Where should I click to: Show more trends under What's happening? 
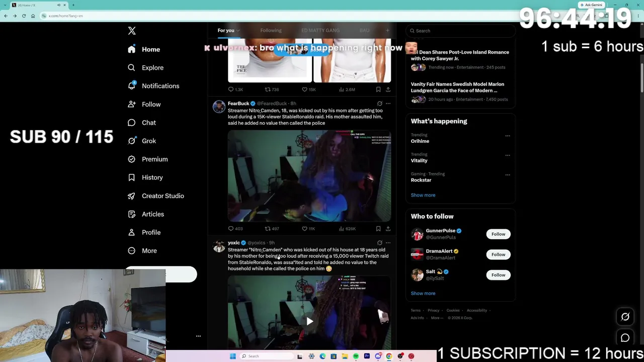click(423, 195)
